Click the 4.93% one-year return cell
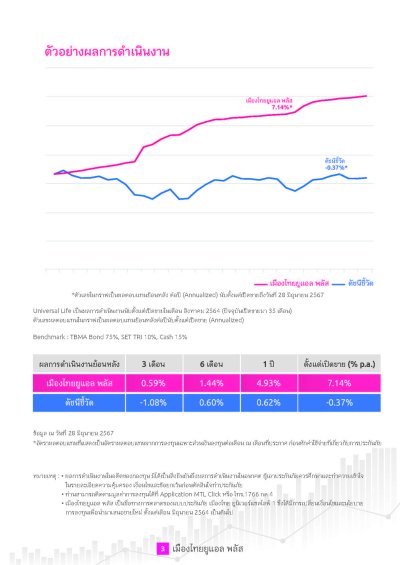This screenshot has width=400, height=565. coord(269,383)
